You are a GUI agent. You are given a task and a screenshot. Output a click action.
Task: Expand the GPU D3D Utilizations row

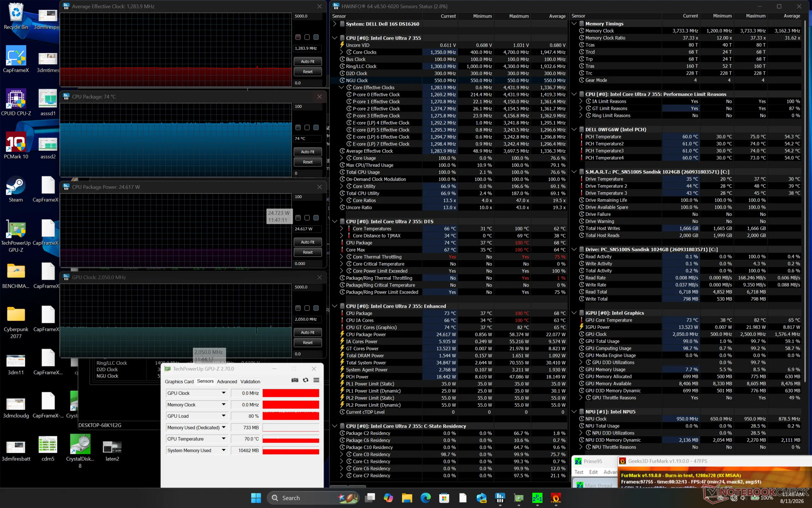point(581,362)
